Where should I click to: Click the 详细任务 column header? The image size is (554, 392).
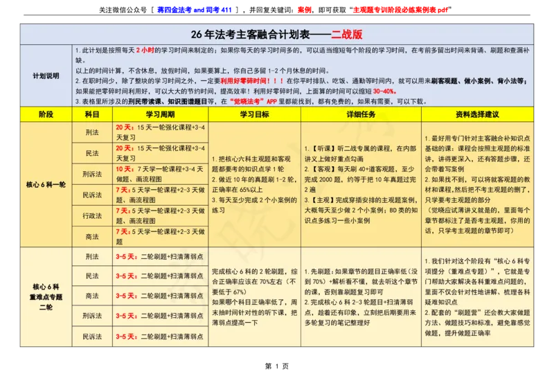[x=361, y=114]
